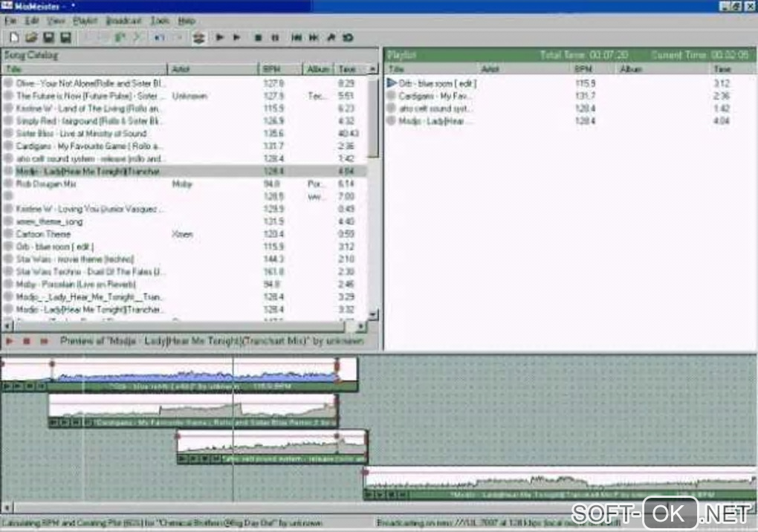Open the Broadcast menu
Viewport: 758px width, 532px height.
point(124,21)
